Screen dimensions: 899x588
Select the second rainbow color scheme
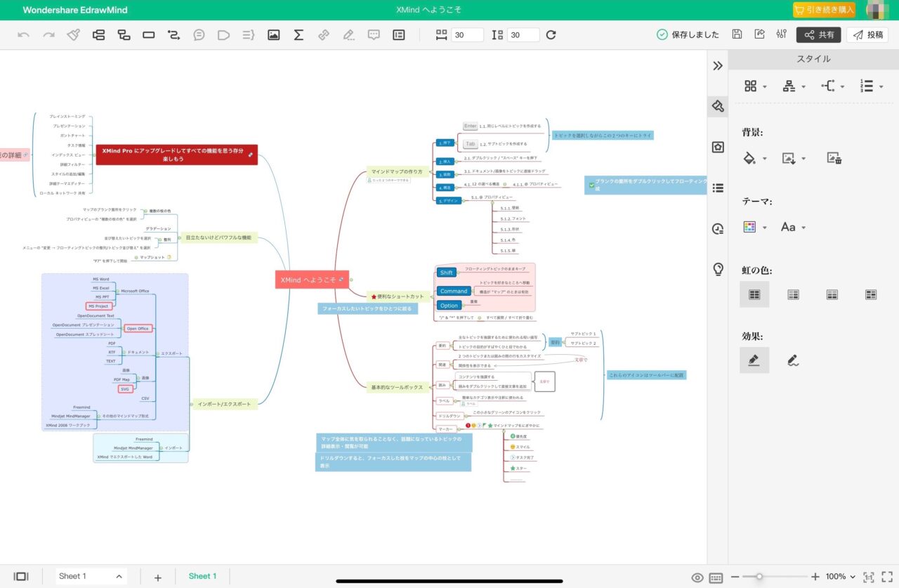point(793,294)
